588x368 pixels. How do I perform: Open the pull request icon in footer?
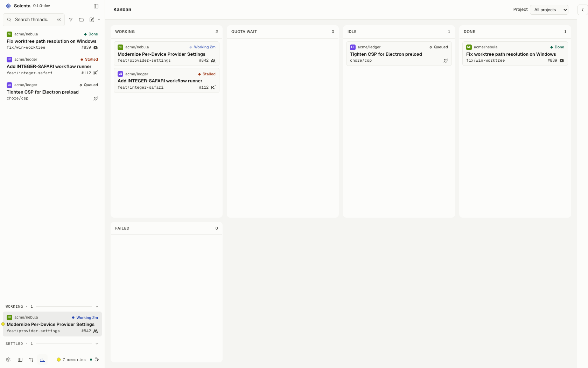(31, 360)
